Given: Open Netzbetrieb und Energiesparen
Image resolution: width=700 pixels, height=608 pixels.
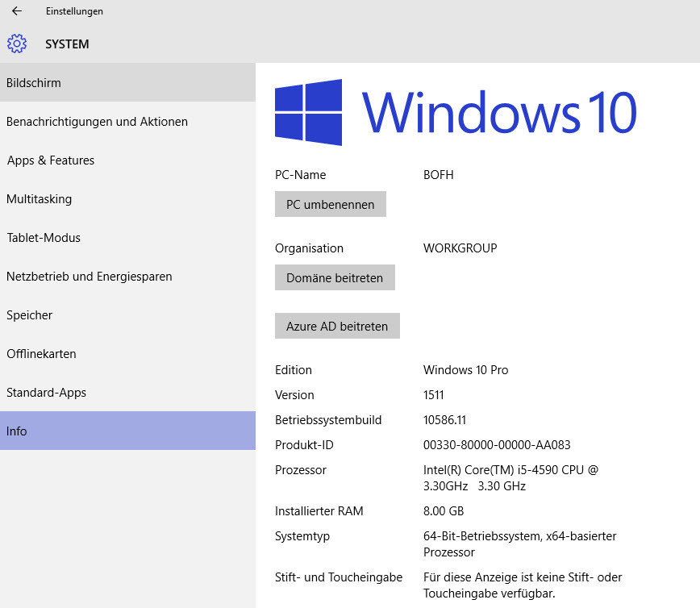Looking at the screenshot, I should tap(127, 277).
